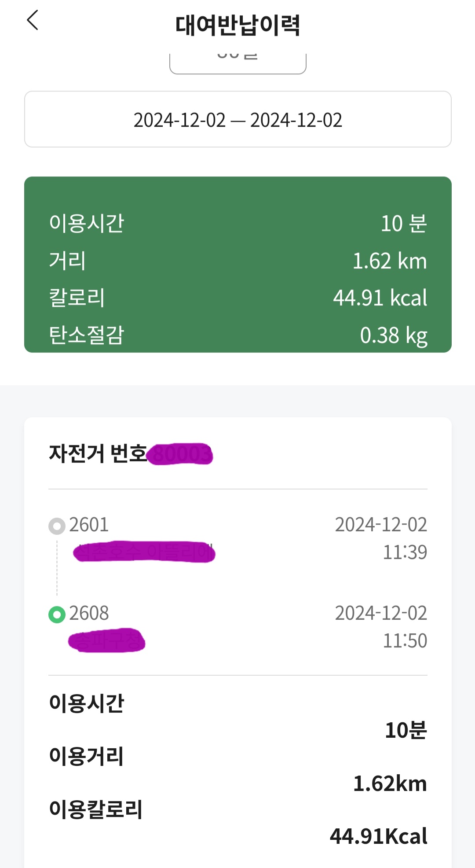
Task: Click the return time 11:50
Action: [x=405, y=640]
